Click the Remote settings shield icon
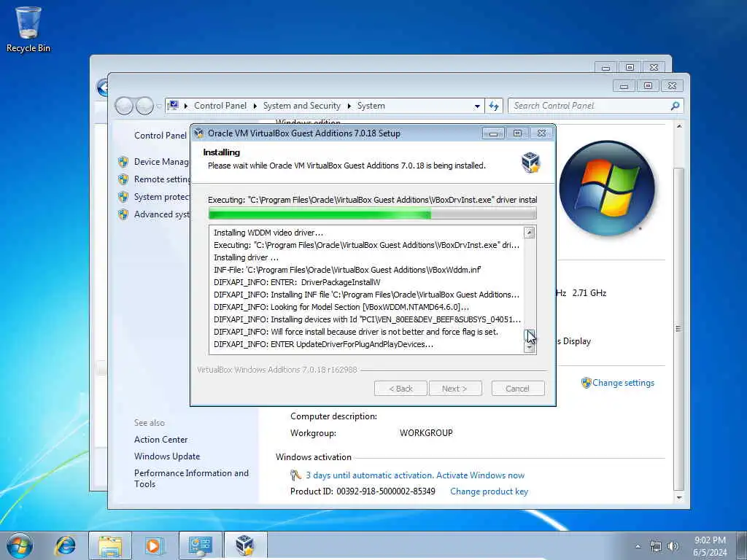The width and height of the screenshot is (747, 560). 123,179
